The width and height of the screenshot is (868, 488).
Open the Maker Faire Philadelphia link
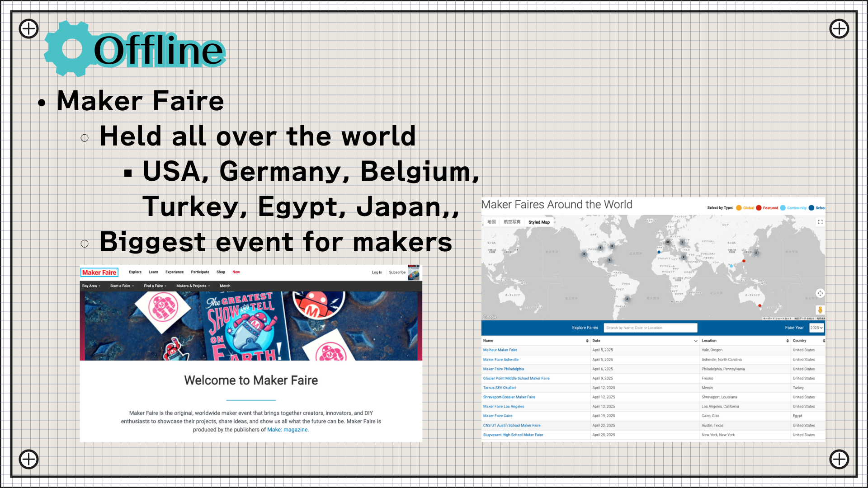coord(504,369)
